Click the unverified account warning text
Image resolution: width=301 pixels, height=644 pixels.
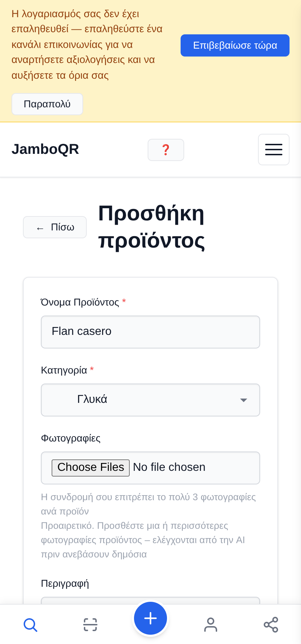click(87, 45)
